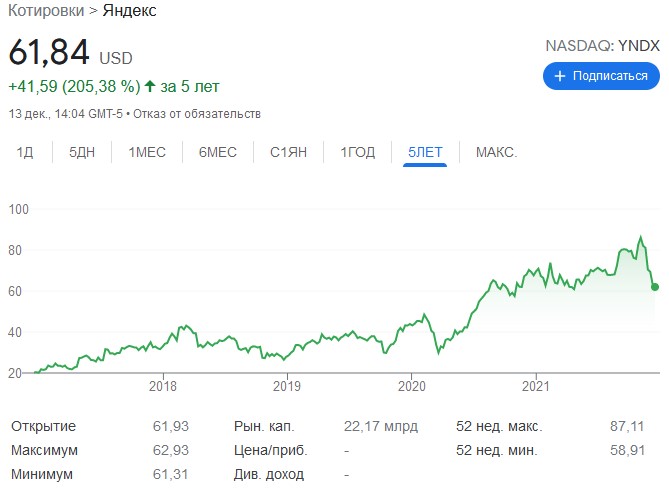Switch to the 1МЕС range tab
The height and width of the screenshot is (492, 669).
(x=147, y=152)
